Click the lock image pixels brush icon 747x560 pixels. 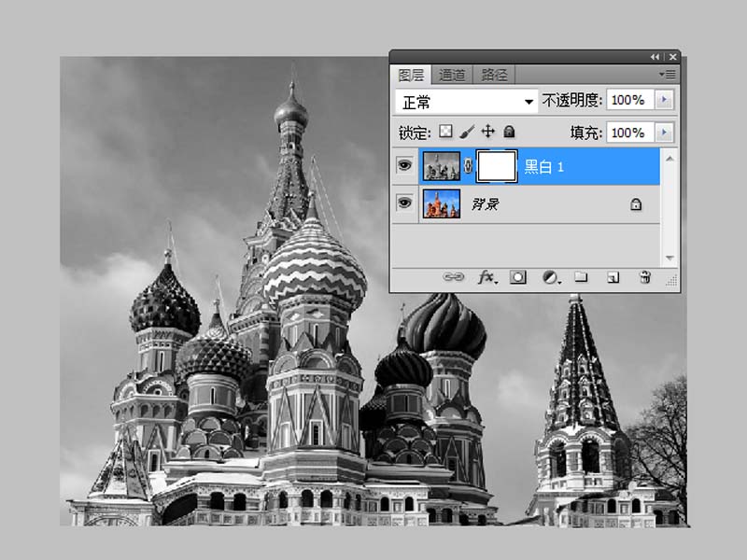click(x=468, y=133)
